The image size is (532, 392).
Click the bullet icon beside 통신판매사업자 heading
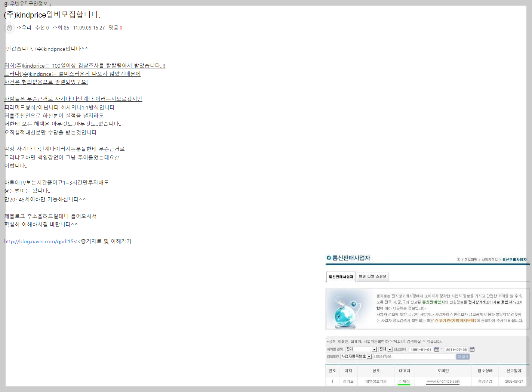coord(329,258)
